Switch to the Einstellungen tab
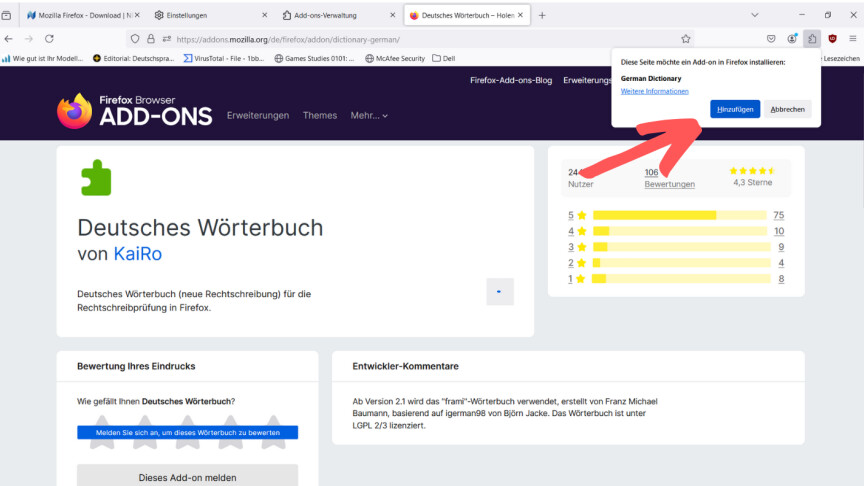 click(x=211, y=15)
